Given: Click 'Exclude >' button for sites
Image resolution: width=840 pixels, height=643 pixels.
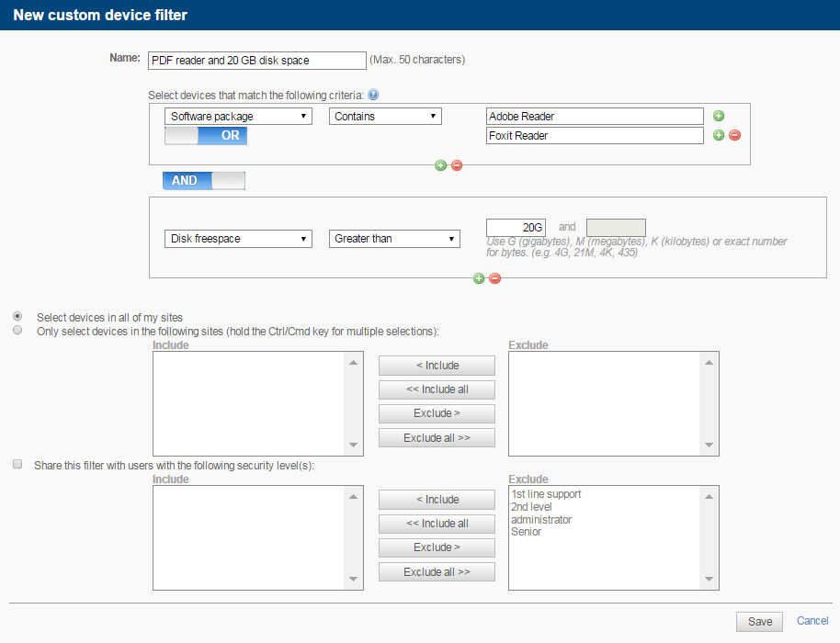Looking at the screenshot, I should point(437,413).
